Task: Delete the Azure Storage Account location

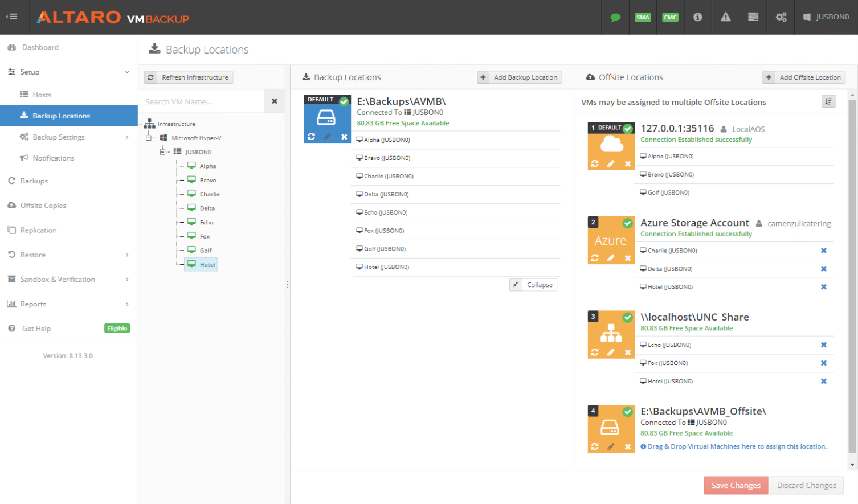Action: click(628, 259)
